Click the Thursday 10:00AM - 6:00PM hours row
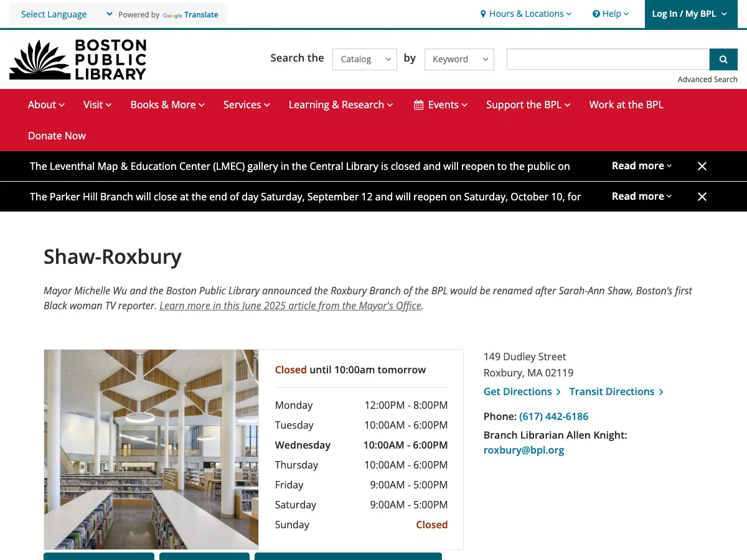 pos(361,465)
